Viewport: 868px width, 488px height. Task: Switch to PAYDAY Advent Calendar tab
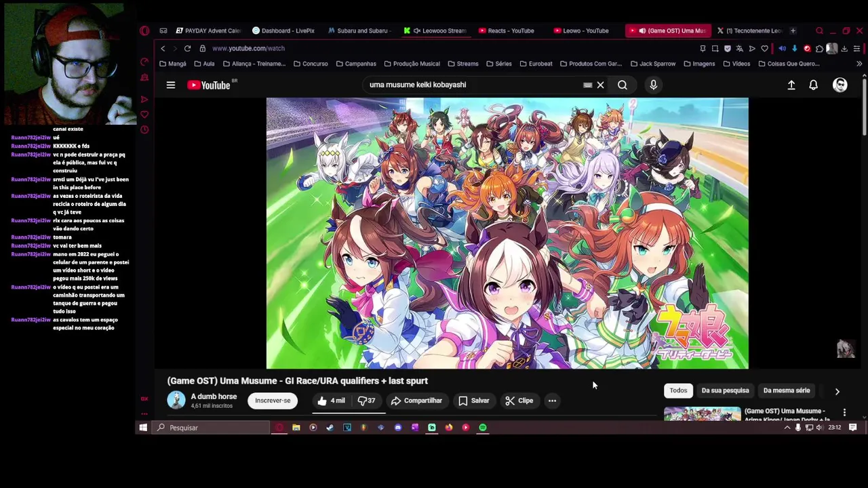[x=208, y=30]
